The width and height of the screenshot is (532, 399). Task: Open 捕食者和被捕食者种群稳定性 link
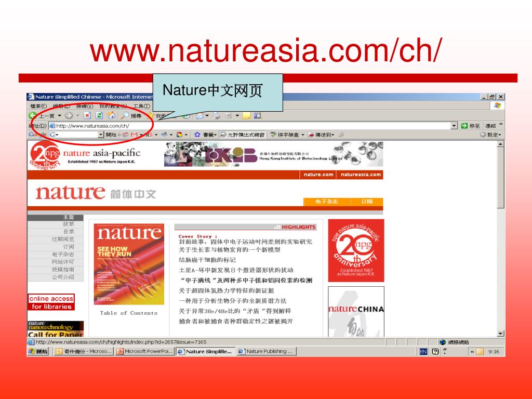pos(235,321)
